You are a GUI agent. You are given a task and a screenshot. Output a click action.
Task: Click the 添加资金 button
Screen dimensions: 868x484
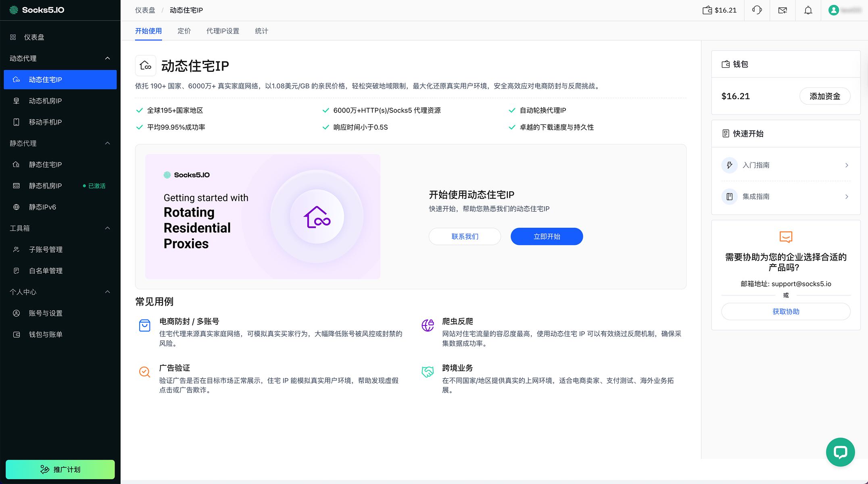point(825,96)
